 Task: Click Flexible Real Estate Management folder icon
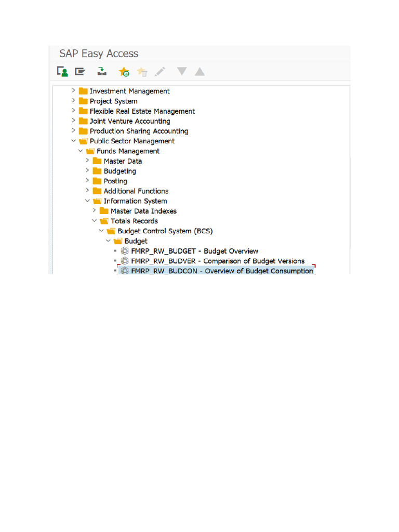[83, 111]
